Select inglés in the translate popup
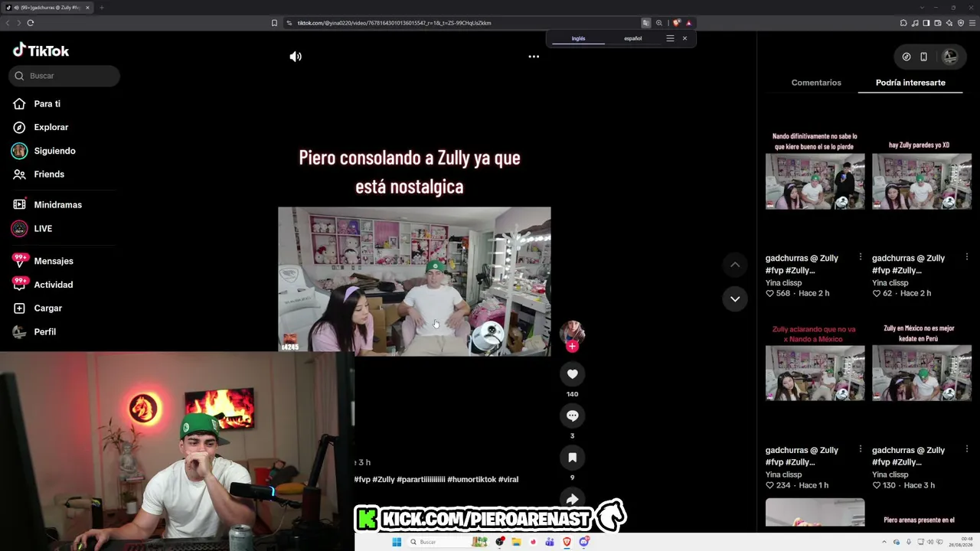The width and height of the screenshot is (980, 551). (x=578, y=38)
